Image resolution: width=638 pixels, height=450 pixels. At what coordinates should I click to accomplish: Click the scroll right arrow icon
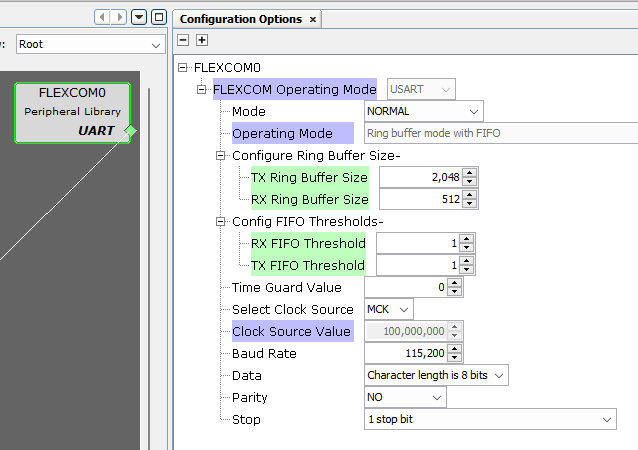tap(119, 18)
